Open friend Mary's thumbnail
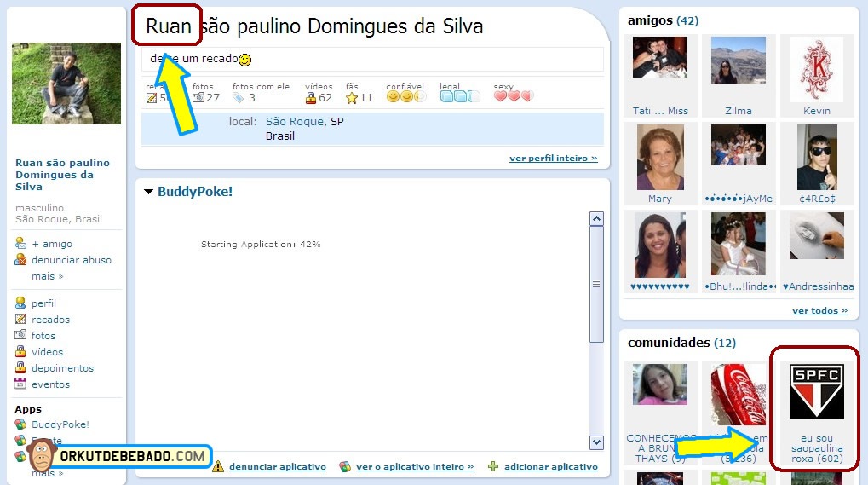868x485 pixels. coord(660,157)
